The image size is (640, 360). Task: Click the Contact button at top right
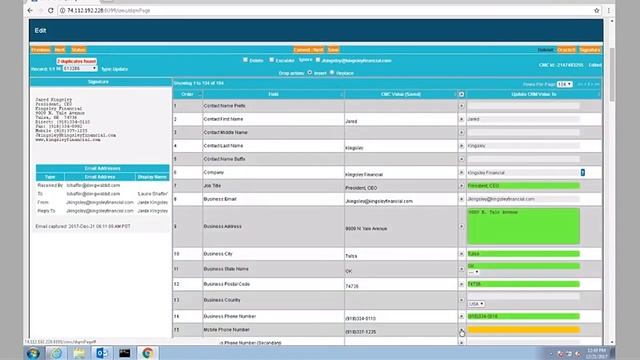pos(566,50)
